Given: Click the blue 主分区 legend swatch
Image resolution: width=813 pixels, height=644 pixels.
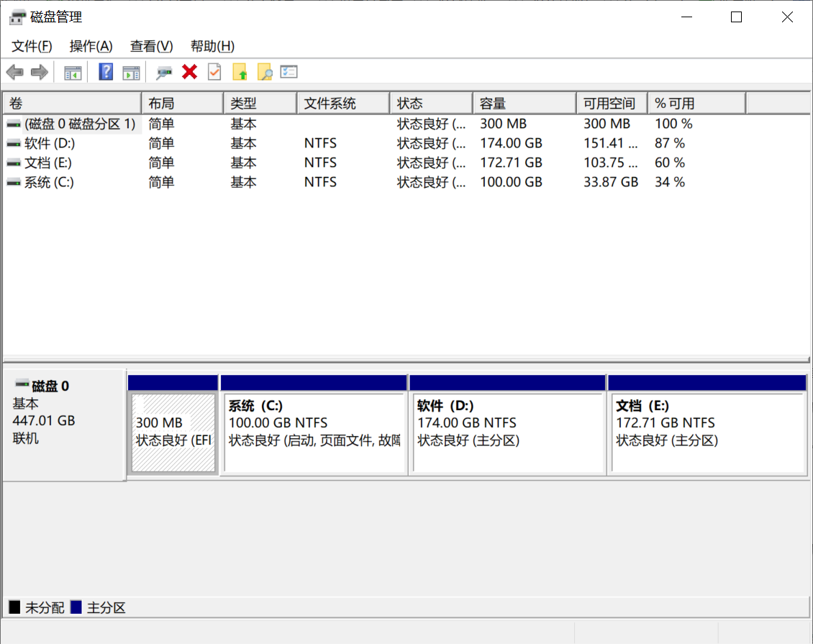Looking at the screenshot, I should 77,608.
